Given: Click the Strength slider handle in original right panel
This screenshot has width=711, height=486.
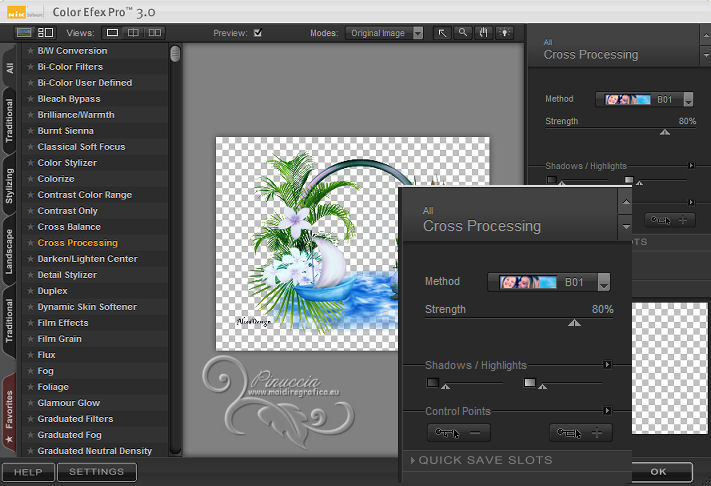Looking at the screenshot, I should pos(665,132).
